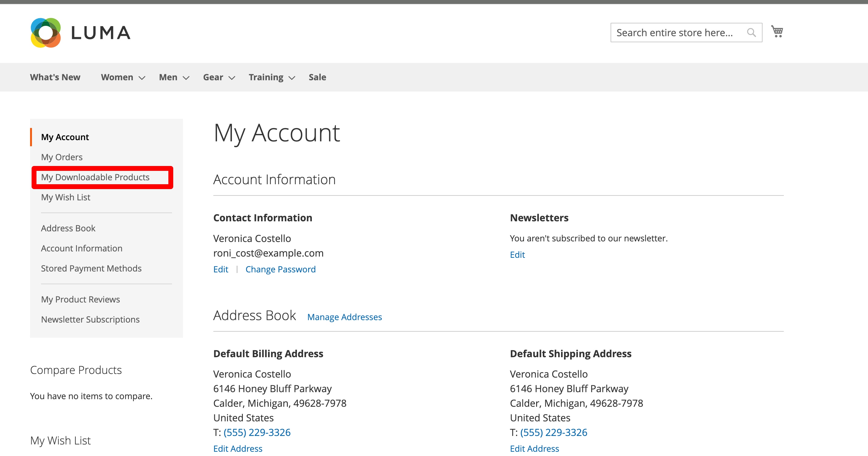Open the What's New menu item
Screen dimensions: 868x456
55,77
